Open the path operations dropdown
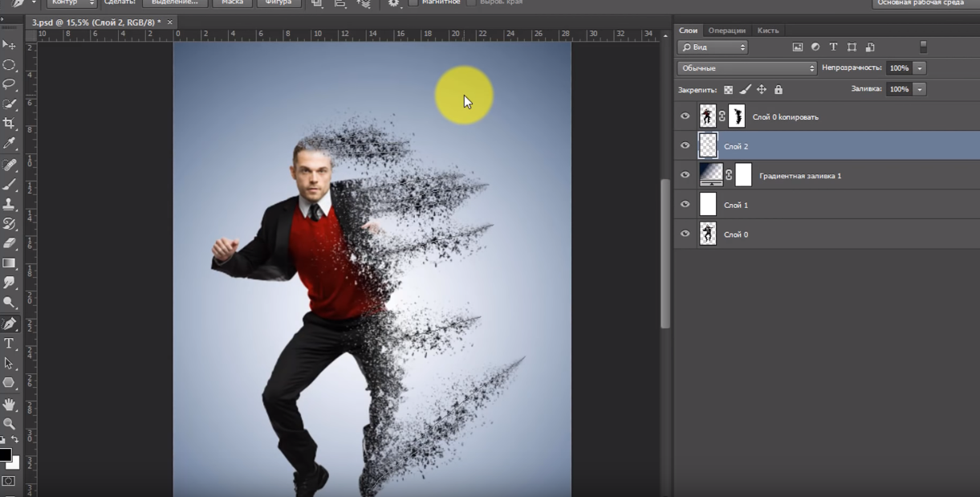Viewport: 980px width, 497px height. coord(317,3)
